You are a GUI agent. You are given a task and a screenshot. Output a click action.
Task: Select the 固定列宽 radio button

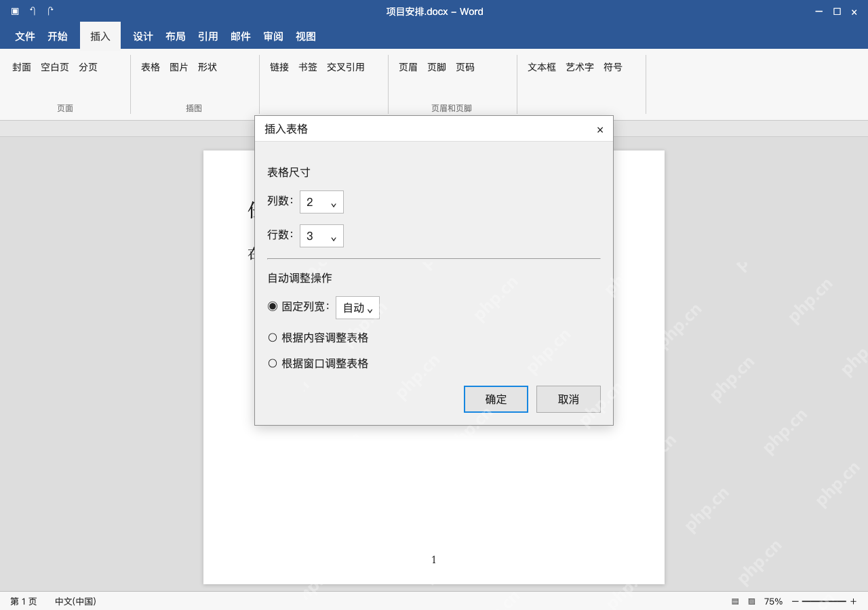coord(273,306)
